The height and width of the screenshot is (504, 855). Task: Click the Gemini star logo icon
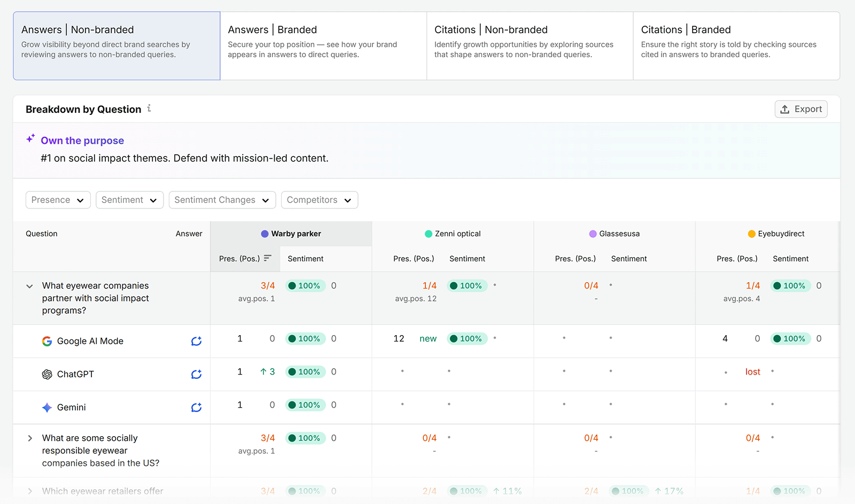coord(47,407)
